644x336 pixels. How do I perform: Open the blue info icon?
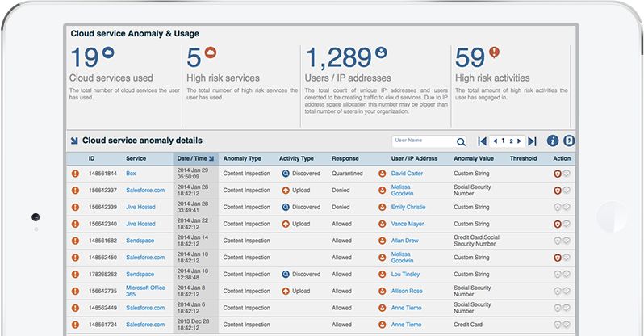point(553,141)
